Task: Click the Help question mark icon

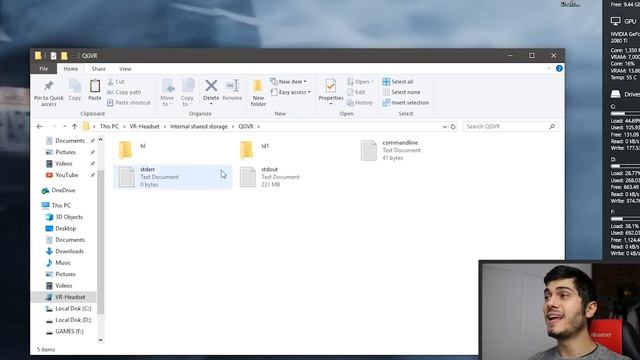Action: pyautogui.click(x=559, y=69)
